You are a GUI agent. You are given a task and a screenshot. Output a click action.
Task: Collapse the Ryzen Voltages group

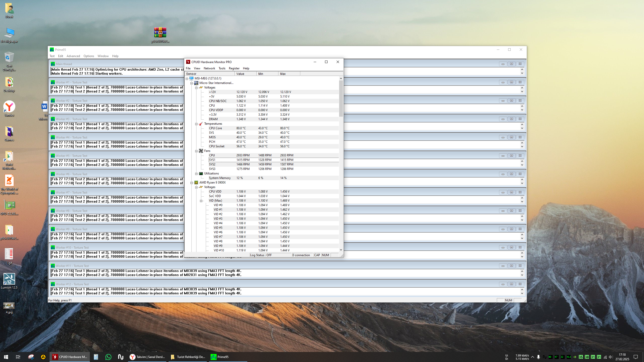coord(196,187)
